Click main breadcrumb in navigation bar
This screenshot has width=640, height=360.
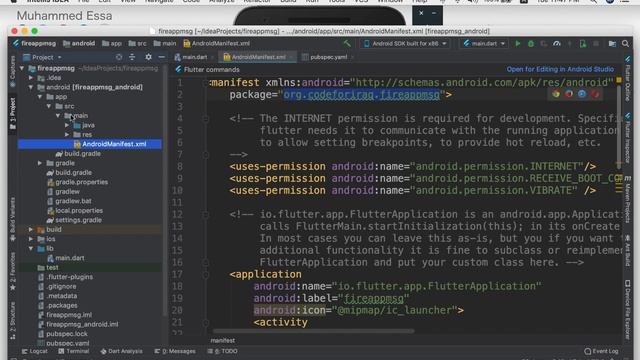pyautogui.click(x=165, y=43)
